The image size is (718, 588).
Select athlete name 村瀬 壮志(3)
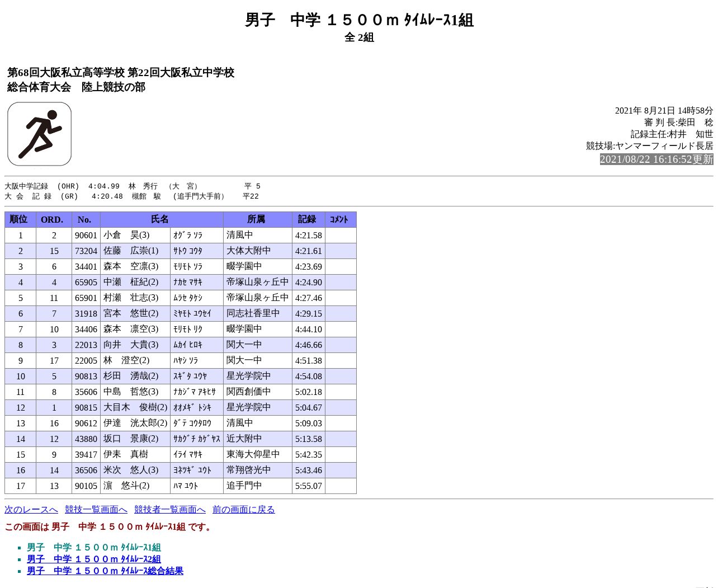point(131,298)
